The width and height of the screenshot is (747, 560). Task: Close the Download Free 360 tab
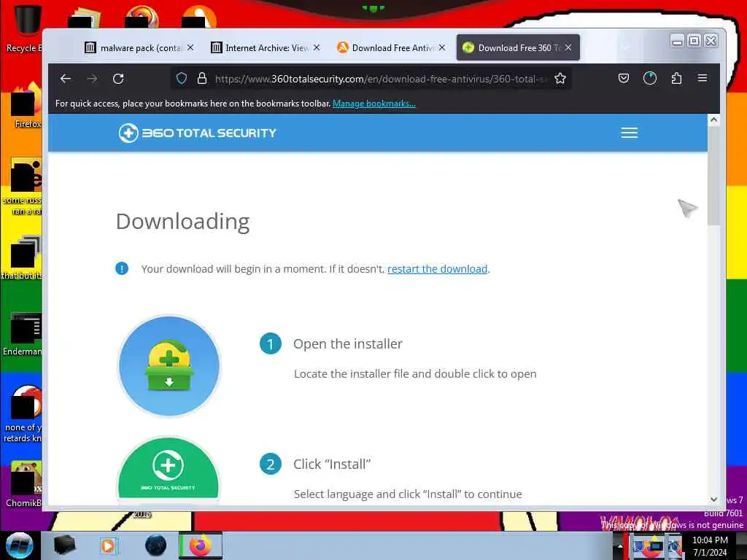pyautogui.click(x=568, y=47)
